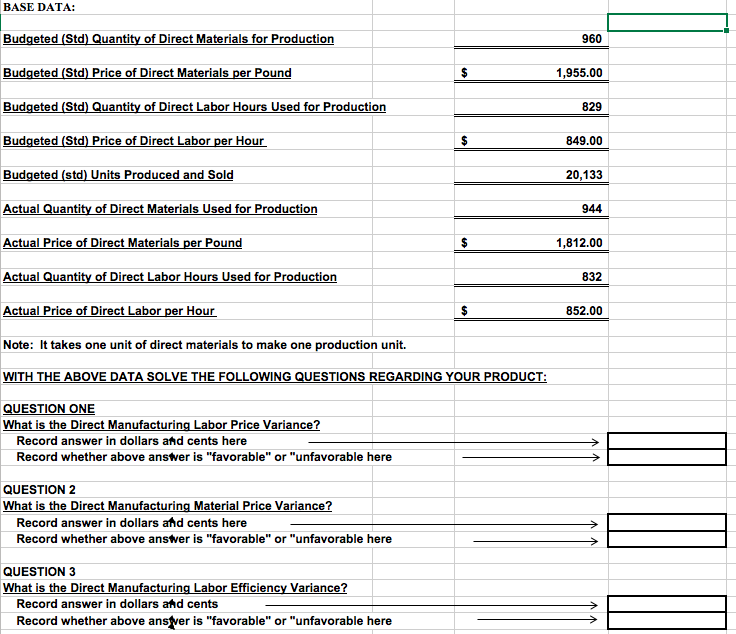736x634 pixels.
Task: Click 'Record whether above answer' line under Question 2
Action: pyautogui.click(x=204, y=539)
